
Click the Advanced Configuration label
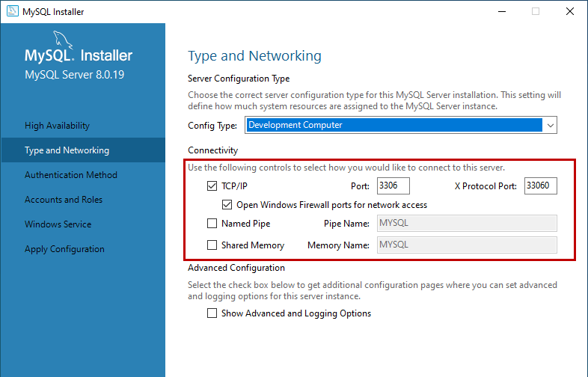[236, 268]
